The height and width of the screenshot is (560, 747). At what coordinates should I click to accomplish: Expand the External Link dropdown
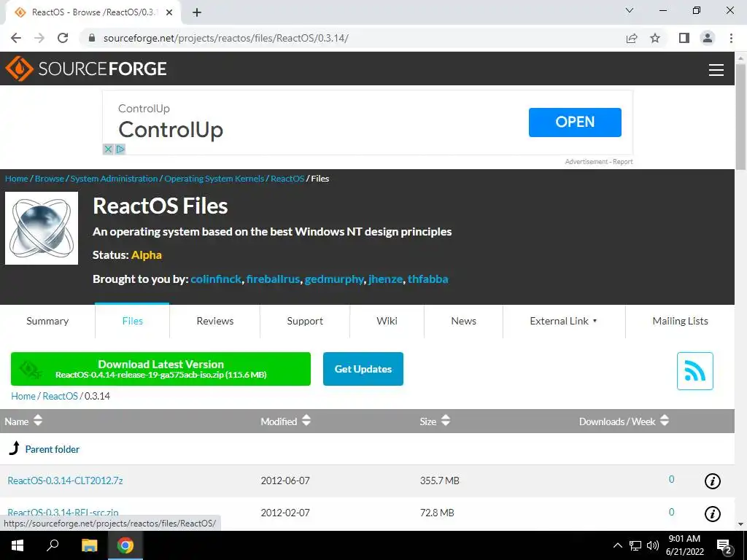[x=564, y=322]
